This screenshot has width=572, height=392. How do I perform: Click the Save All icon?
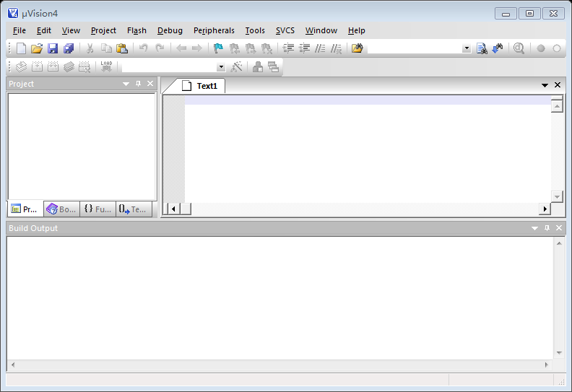(x=69, y=48)
